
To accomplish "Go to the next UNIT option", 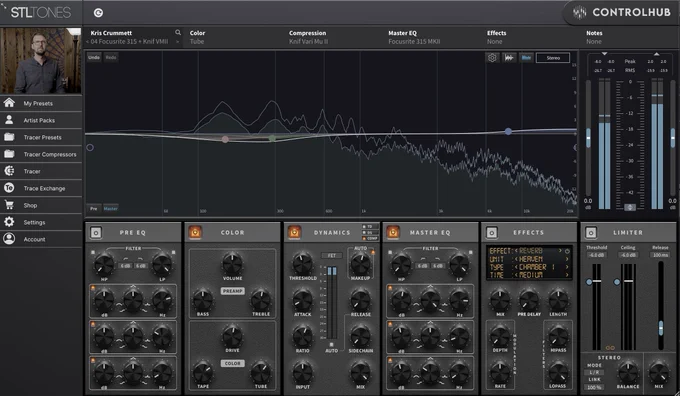I will tap(566, 259).
